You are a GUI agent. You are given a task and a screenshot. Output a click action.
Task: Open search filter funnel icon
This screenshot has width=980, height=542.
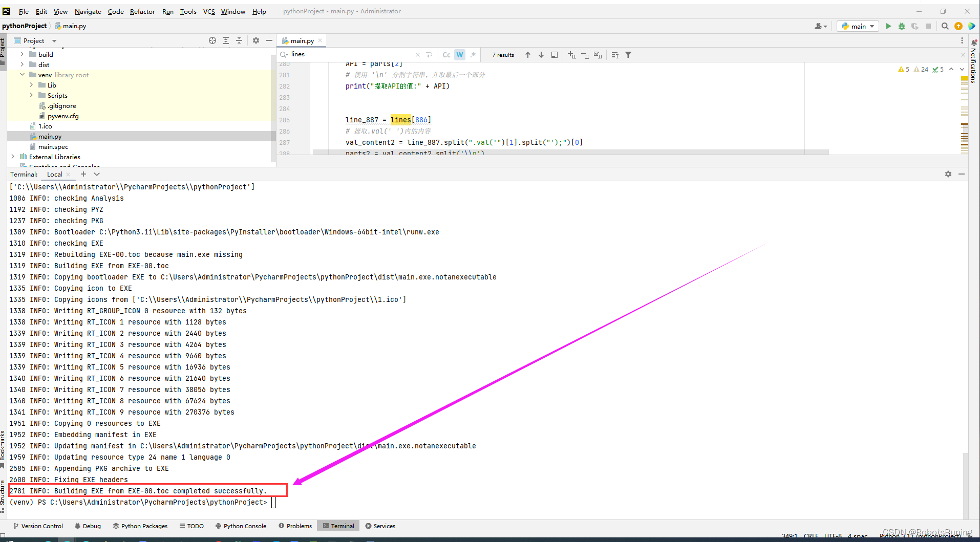click(x=628, y=55)
